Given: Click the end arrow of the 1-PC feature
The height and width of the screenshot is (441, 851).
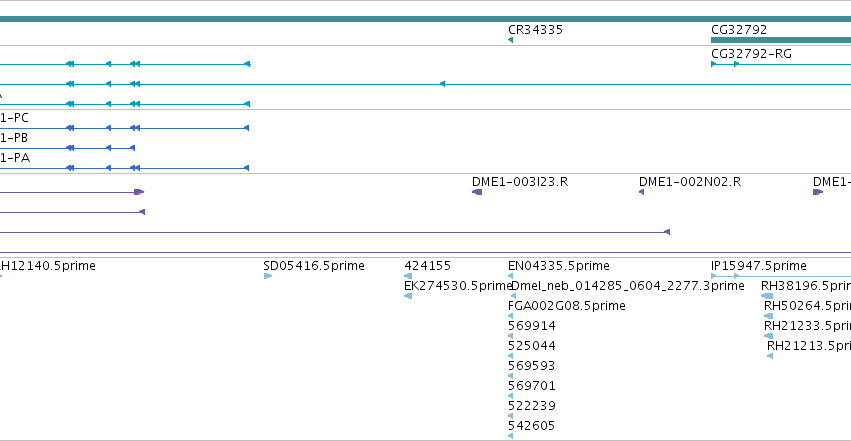Looking at the screenshot, I should click(x=246, y=128).
